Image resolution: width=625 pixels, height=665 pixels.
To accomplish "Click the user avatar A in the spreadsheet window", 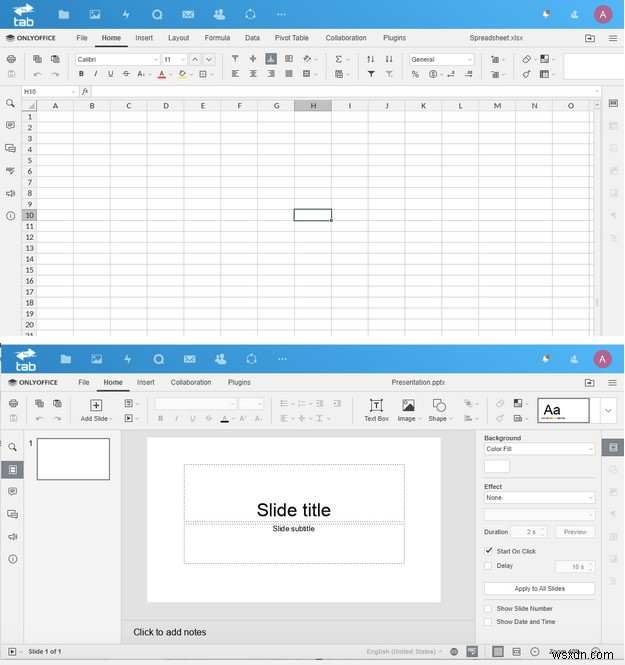I will click(x=603, y=14).
